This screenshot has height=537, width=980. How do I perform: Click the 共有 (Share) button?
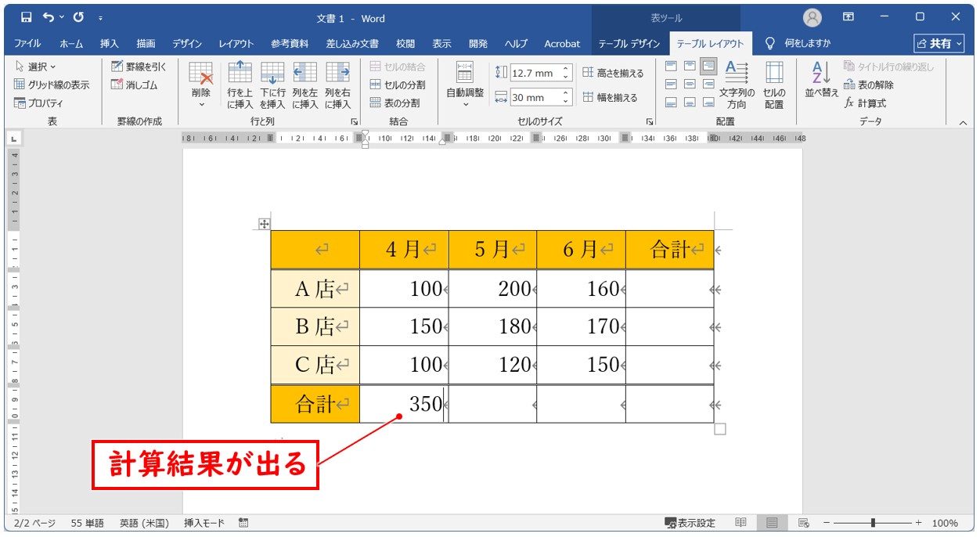click(x=939, y=44)
